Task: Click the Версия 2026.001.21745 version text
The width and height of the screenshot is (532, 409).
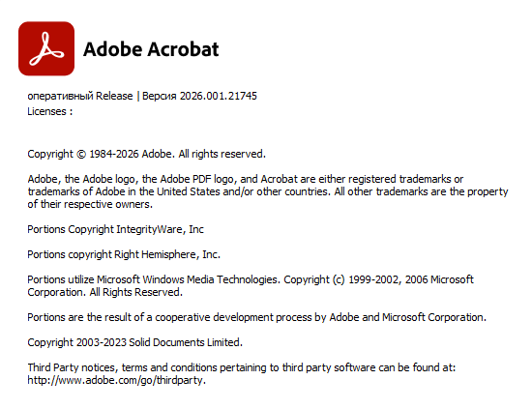Action: point(199,96)
